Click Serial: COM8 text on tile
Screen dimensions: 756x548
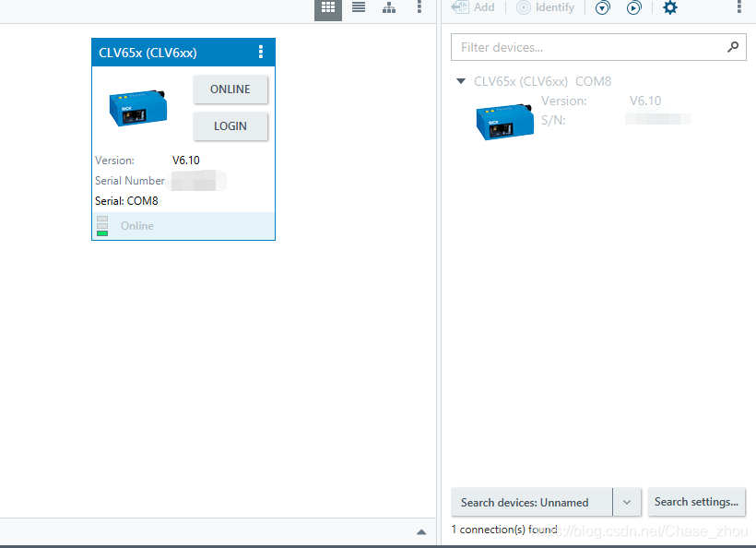(x=126, y=201)
